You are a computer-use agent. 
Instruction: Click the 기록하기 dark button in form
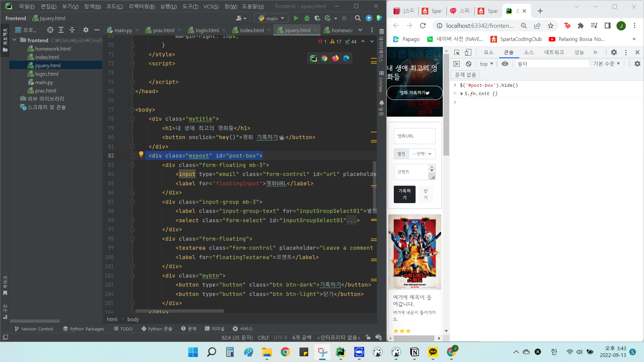[405, 194]
